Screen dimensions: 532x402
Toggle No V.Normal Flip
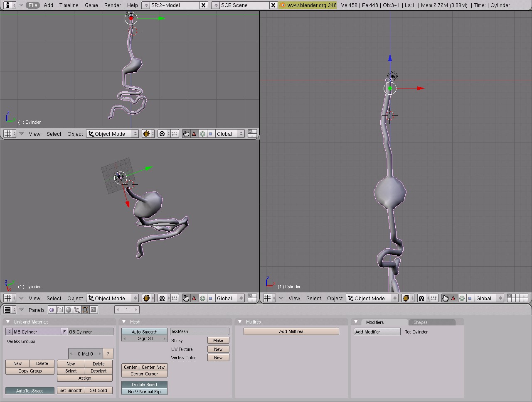pos(144,392)
